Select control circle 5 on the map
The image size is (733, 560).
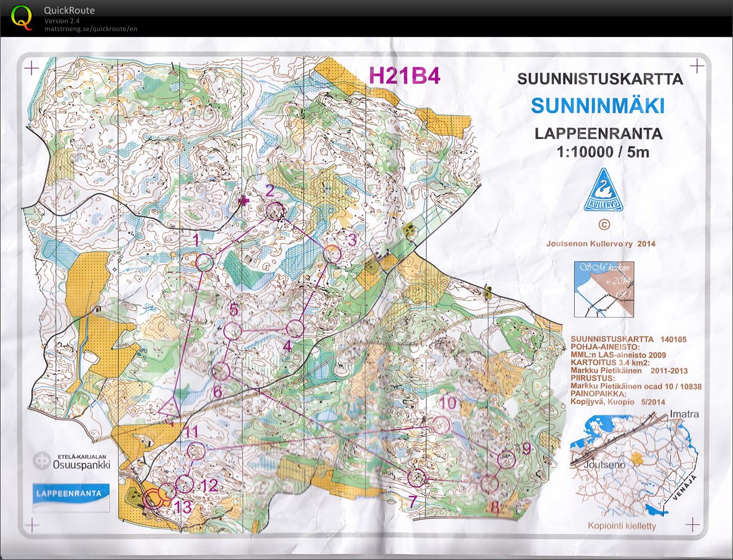point(232,330)
